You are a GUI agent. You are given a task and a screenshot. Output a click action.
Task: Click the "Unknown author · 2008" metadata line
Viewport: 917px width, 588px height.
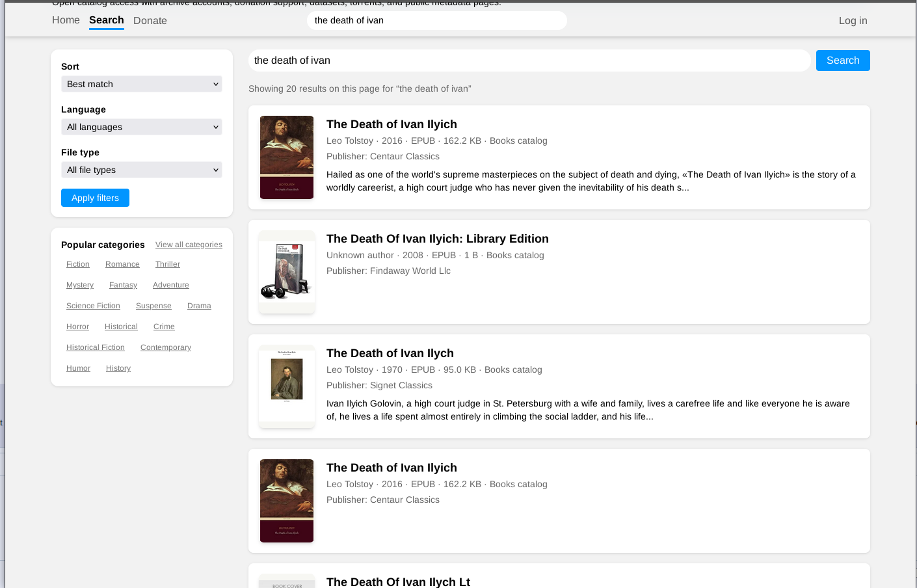click(435, 255)
